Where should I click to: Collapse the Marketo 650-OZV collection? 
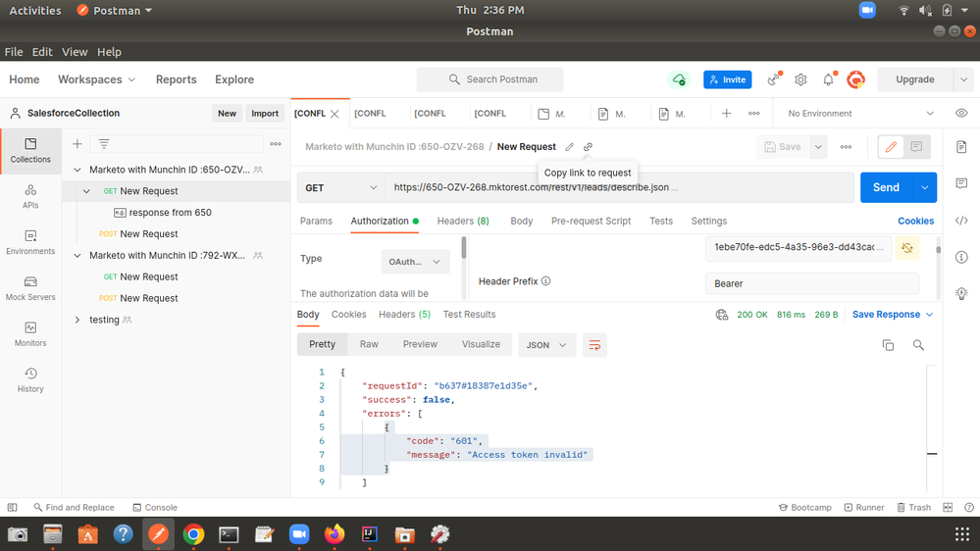(x=77, y=170)
